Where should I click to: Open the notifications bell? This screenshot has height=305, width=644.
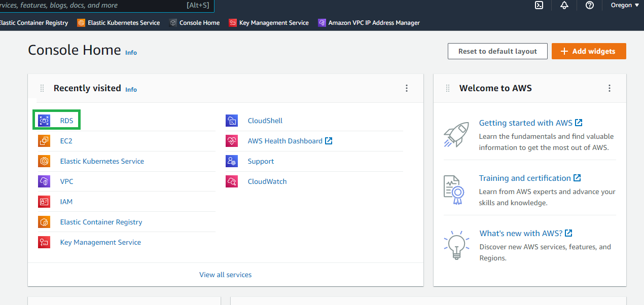click(x=564, y=5)
